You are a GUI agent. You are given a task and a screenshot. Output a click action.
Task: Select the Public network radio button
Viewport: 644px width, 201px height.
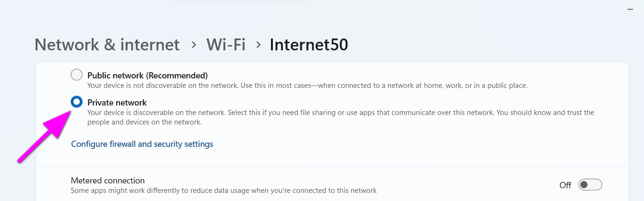click(76, 75)
